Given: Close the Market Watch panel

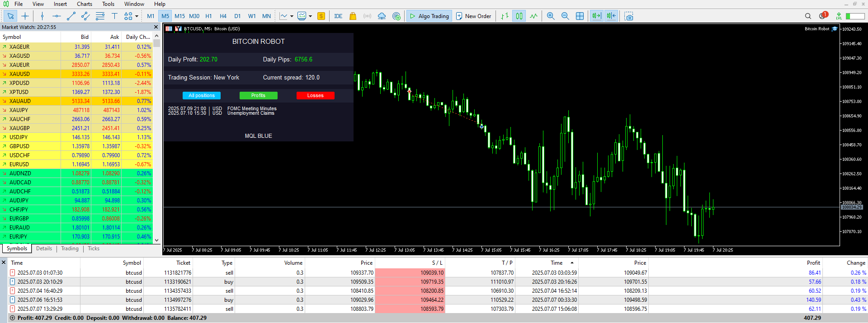Looking at the screenshot, I should [x=156, y=27].
